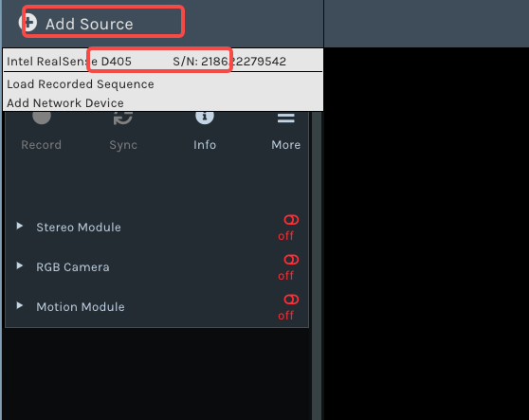
Task: Expand the Motion Module arrow
Action: 20,305
